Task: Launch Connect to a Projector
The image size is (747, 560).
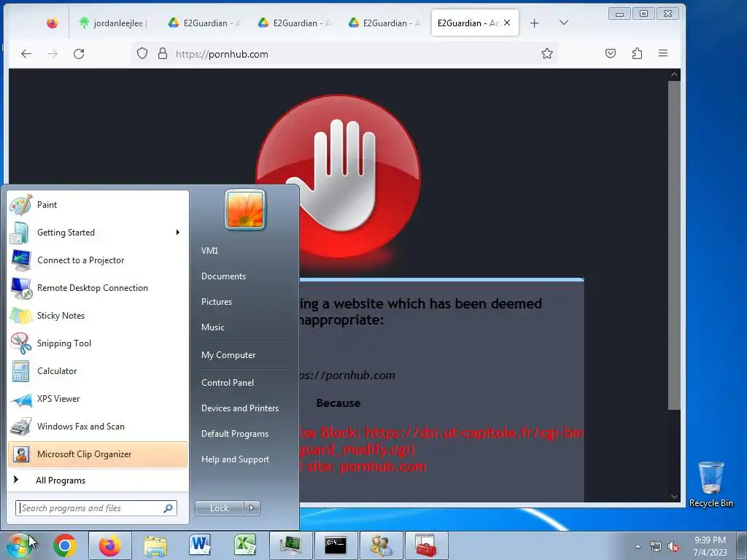Action: click(x=98, y=260)
